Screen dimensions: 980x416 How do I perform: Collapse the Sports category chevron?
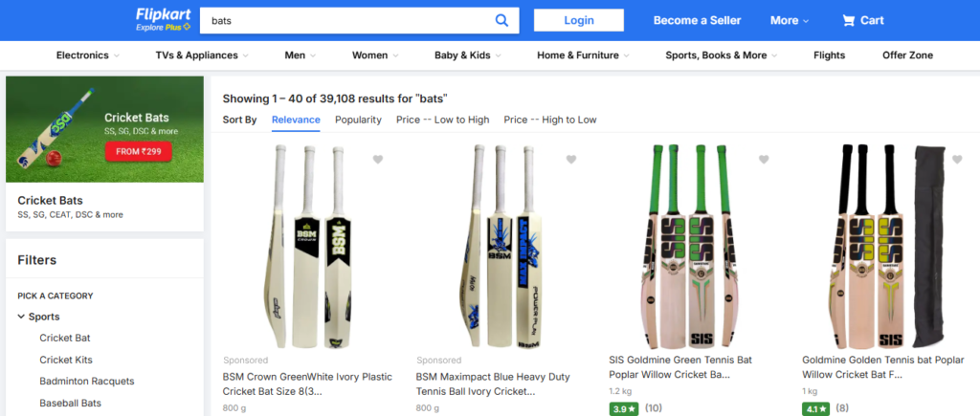(x=21, y=317)
